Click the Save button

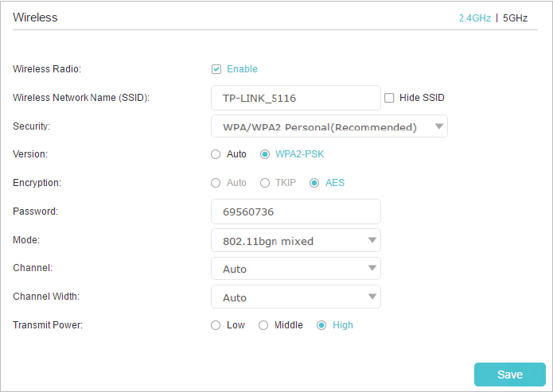[509, 375]
